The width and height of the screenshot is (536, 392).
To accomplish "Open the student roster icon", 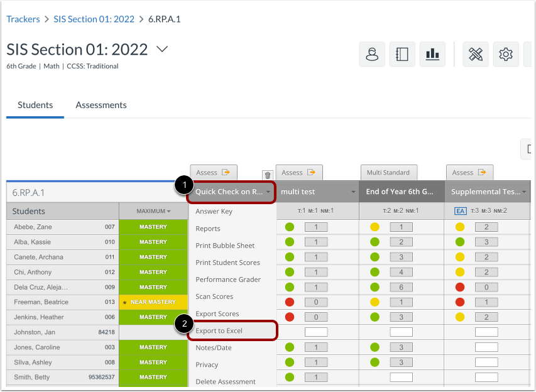I will click(371, 55).
